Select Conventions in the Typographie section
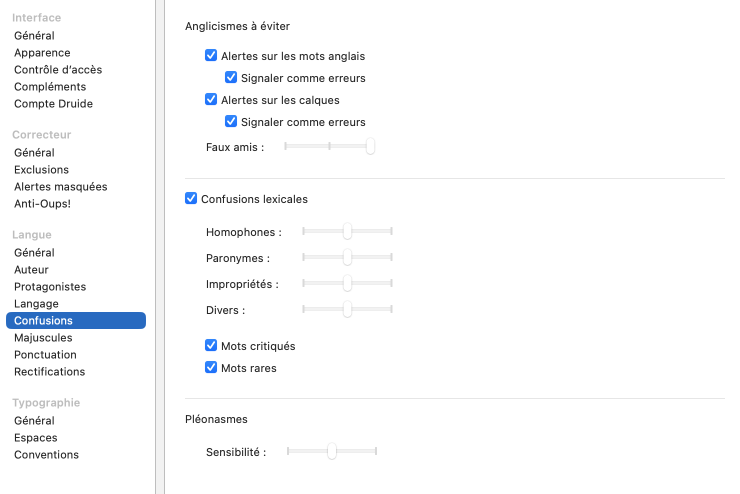Screen dimensions: 740x494 (46, 455)
